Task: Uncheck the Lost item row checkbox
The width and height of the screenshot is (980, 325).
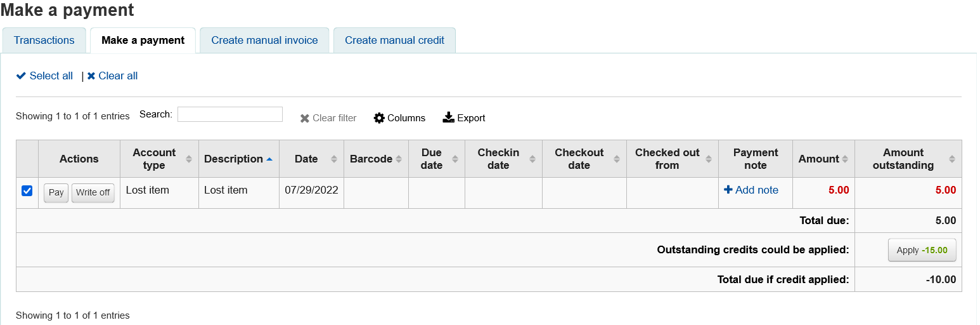Action: click(27, 190)
